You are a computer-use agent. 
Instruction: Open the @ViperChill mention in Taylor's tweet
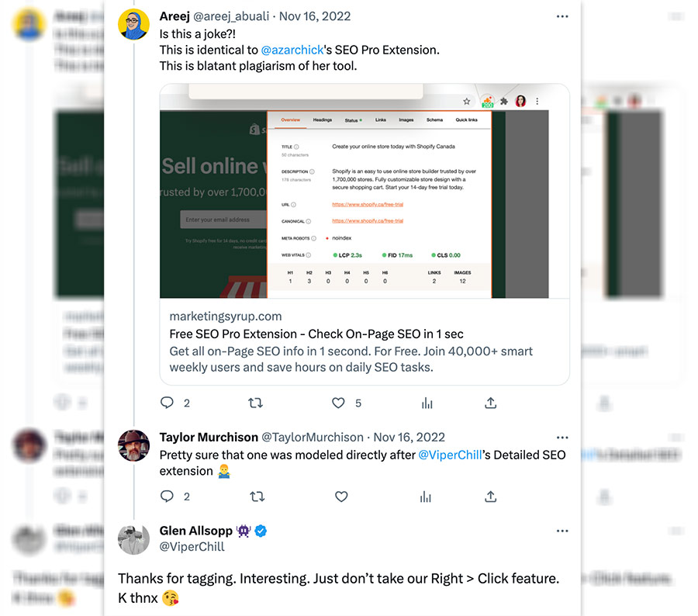[x=450, y=455]
